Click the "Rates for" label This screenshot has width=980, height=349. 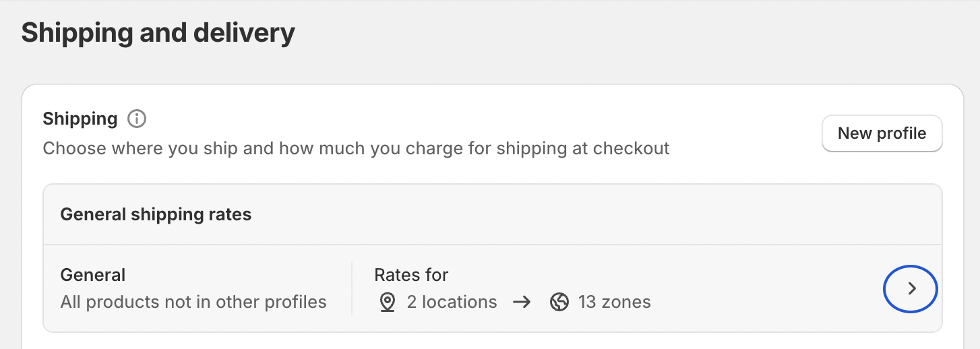point(411,275)
